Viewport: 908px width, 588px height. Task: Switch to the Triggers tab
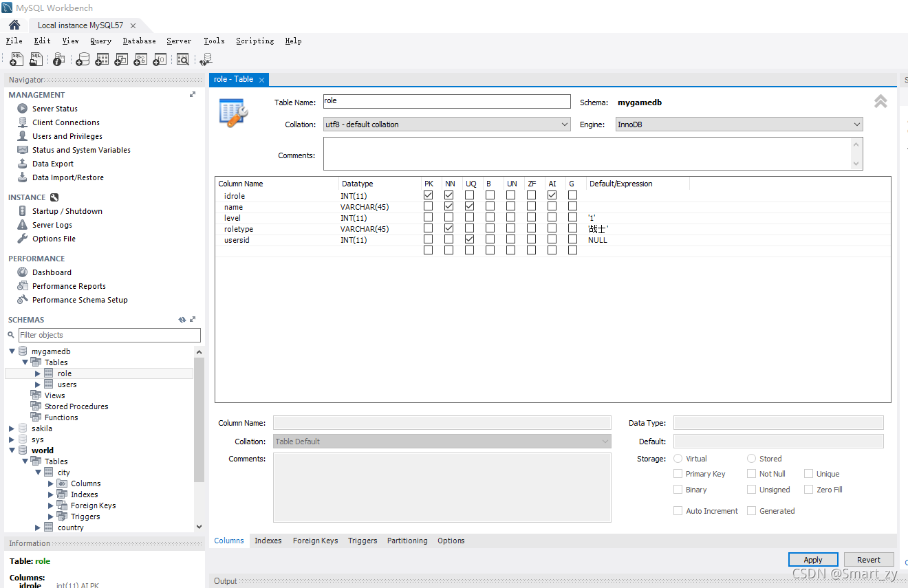tap(363, 541)
